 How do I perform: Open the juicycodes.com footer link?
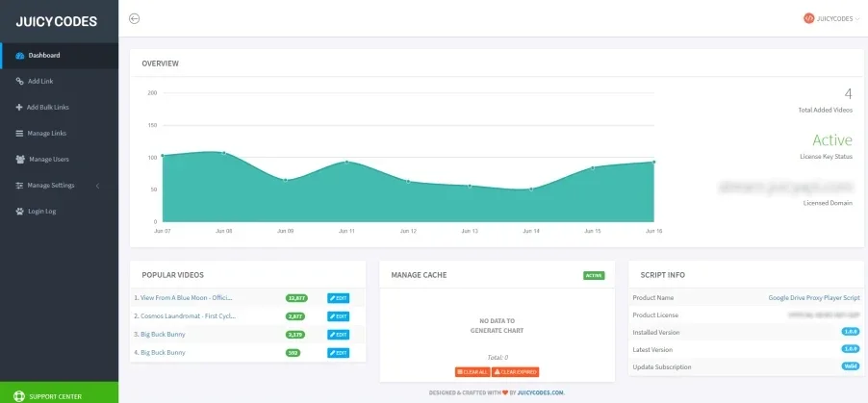click(x=541, y=393)
